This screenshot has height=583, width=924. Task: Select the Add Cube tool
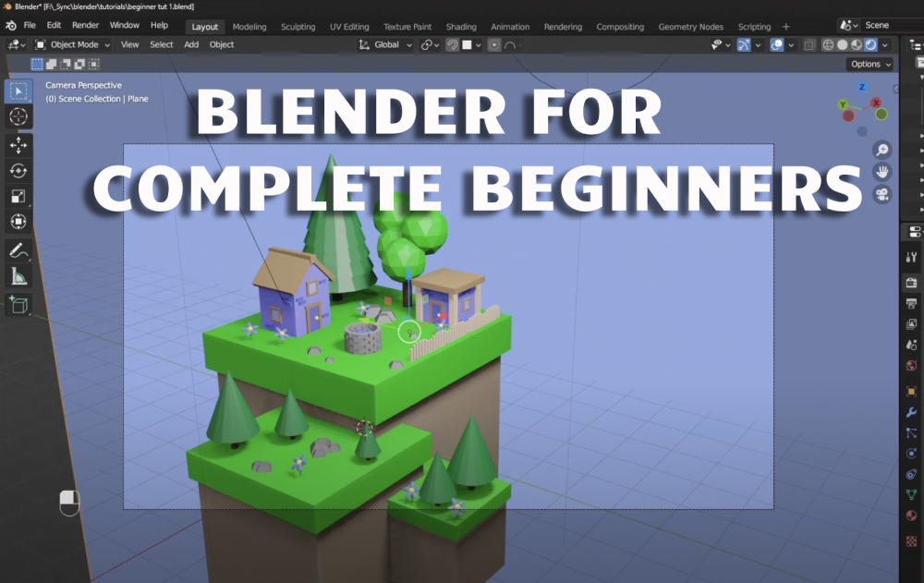pos(18,305)
